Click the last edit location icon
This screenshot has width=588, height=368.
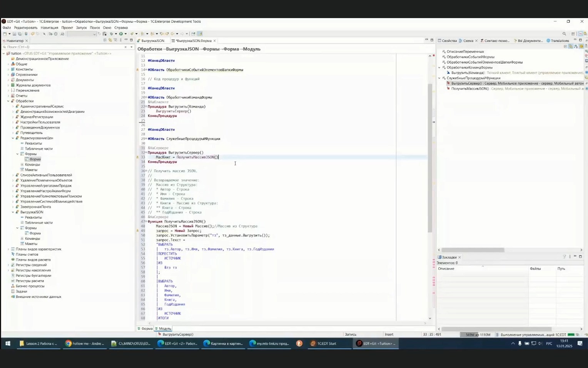pyautogui.click(x=163, y=34)
